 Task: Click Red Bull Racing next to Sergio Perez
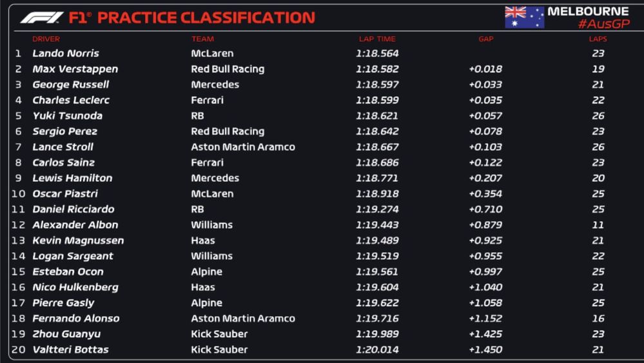coord(228,132)
